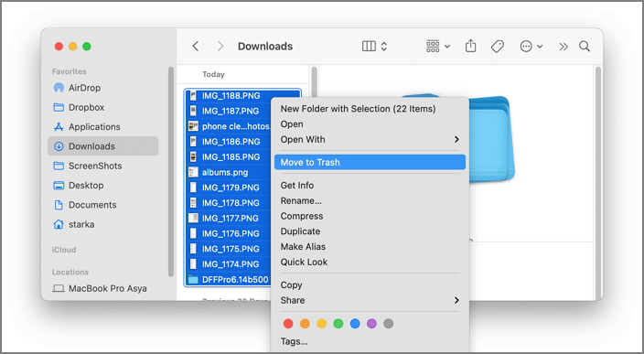Choose Tags... from the context menu
The width and height of the screenshot is (644, 354).
pyautogui.click(x=370, y=342)
